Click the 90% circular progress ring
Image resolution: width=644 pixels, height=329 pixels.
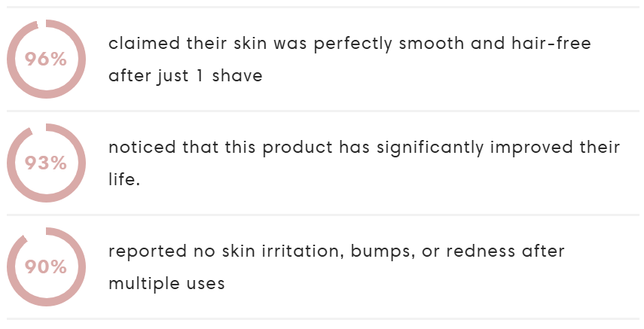click(46, 267)
